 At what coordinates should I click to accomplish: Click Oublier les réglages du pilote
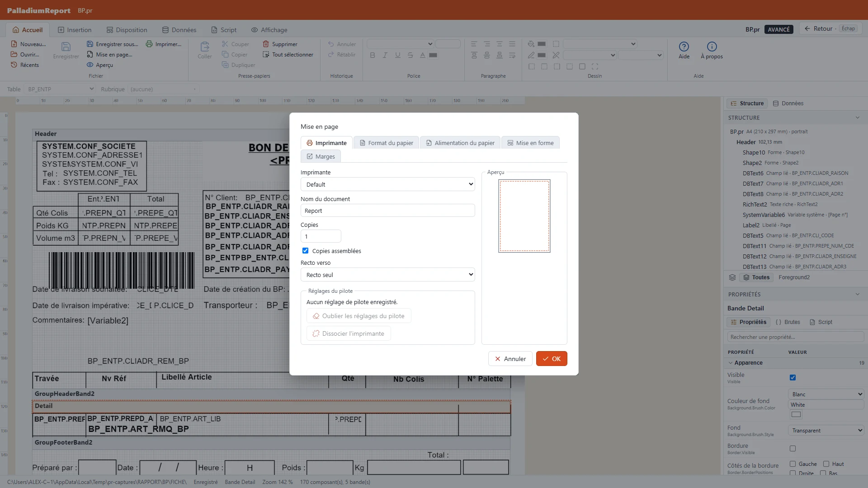coord(359,316)
